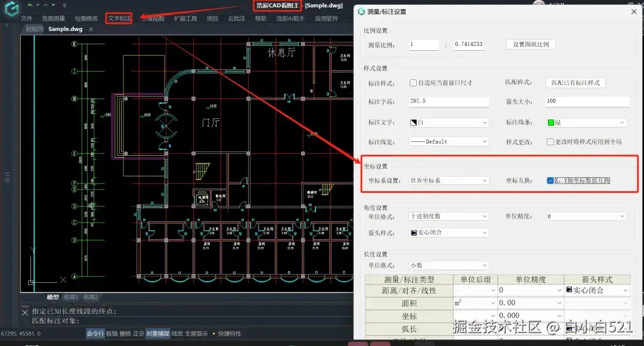Image resolution: width=644 pixels, height=346 pixels.
Task: Open the angle 箭头样式 实心闭合 dropdown
Action: pos(449,233)
